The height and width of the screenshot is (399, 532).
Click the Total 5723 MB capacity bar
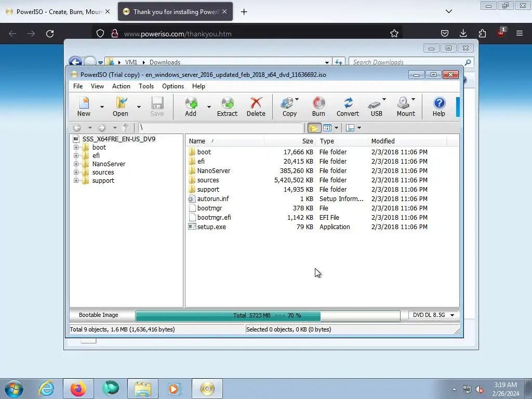268,315
